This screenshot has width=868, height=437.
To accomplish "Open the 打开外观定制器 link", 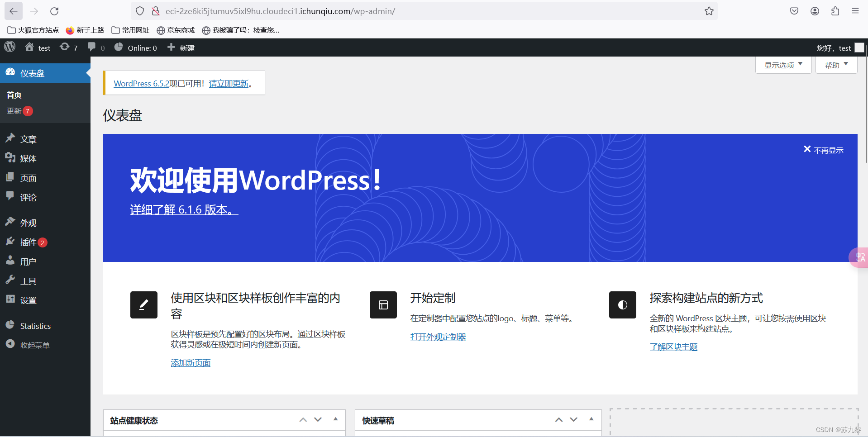I will coord(438,337).
